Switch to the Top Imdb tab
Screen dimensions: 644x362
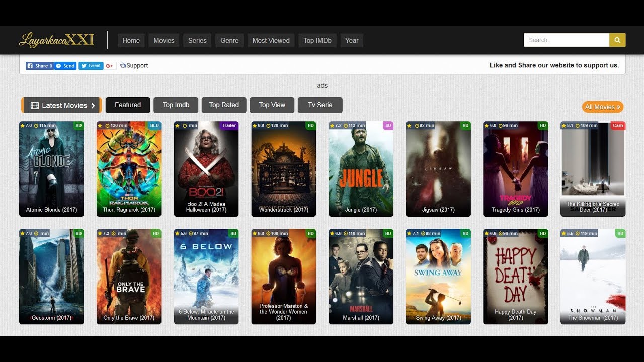[x=176, y=105]
